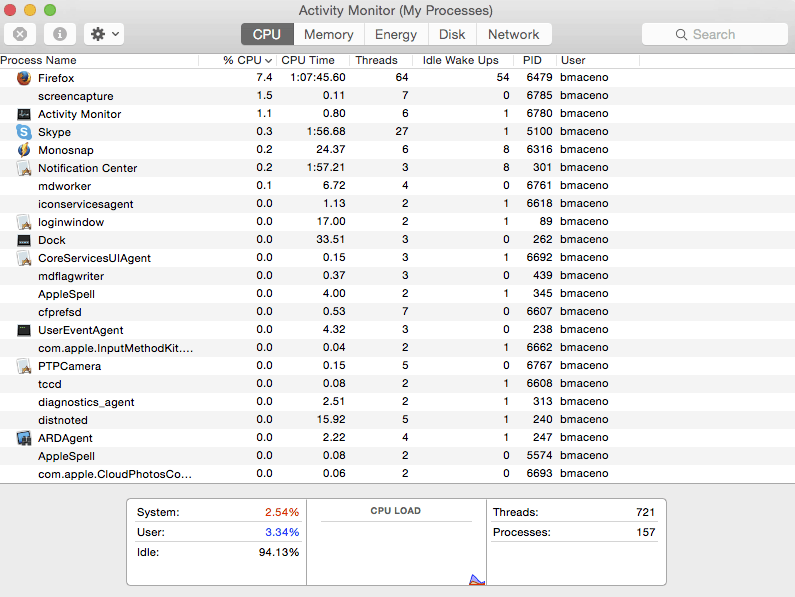Select the tccd process row

(398, 384)
